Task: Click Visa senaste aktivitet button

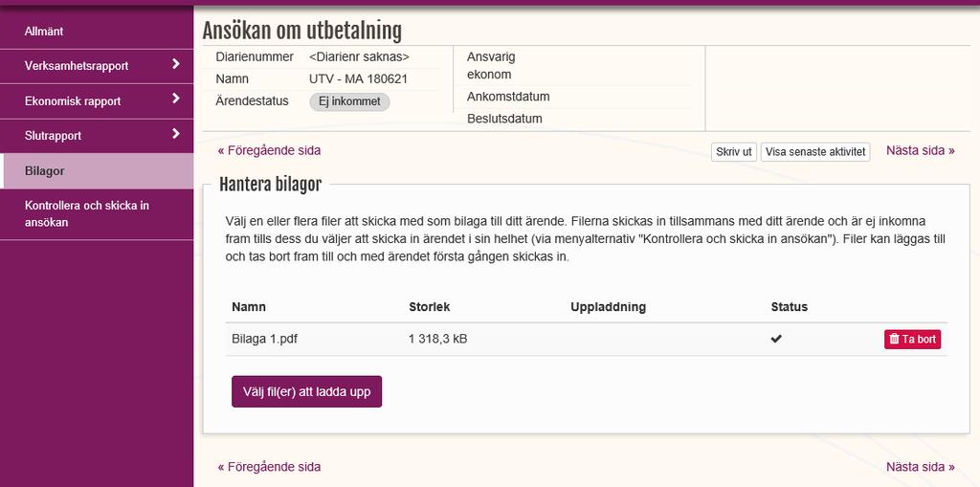Action: click(815, 152)
